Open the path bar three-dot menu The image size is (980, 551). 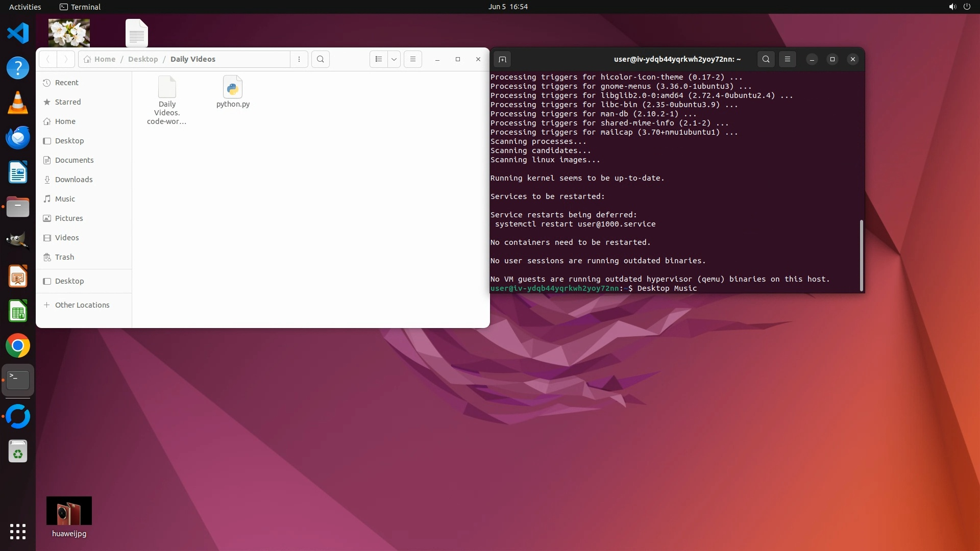point(299,59)
